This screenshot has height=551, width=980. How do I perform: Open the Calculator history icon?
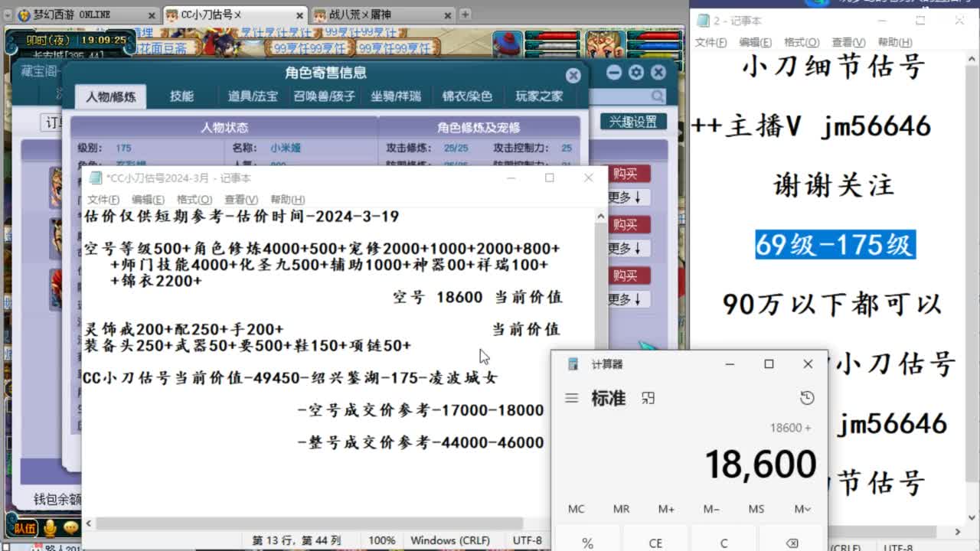coord(806,398)
